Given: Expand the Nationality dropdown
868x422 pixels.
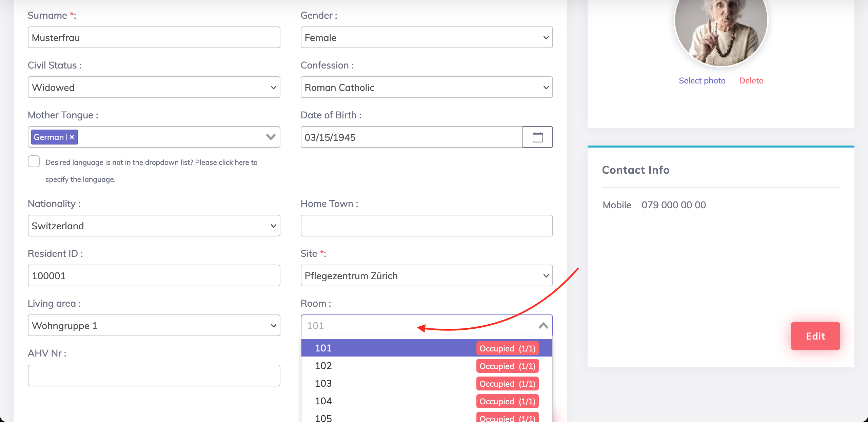Looking at the screenshot, I should click(154, 226).
